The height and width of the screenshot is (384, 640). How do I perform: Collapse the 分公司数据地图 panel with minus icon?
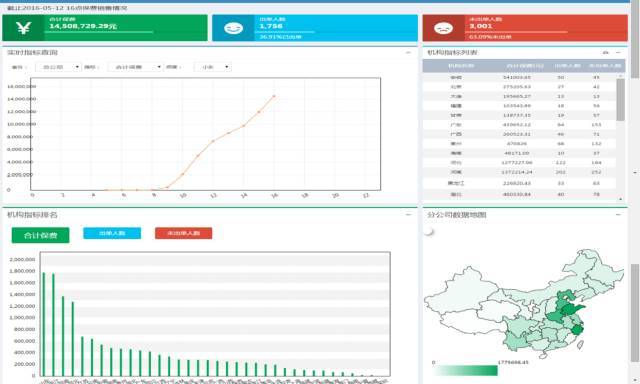coord(618,215)
